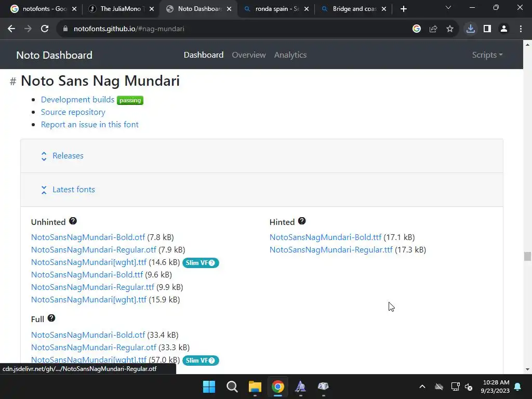The height and width of the screenshot is (399, 532).
Task: Share this page via share icon
Action: (x=433, y=29)
